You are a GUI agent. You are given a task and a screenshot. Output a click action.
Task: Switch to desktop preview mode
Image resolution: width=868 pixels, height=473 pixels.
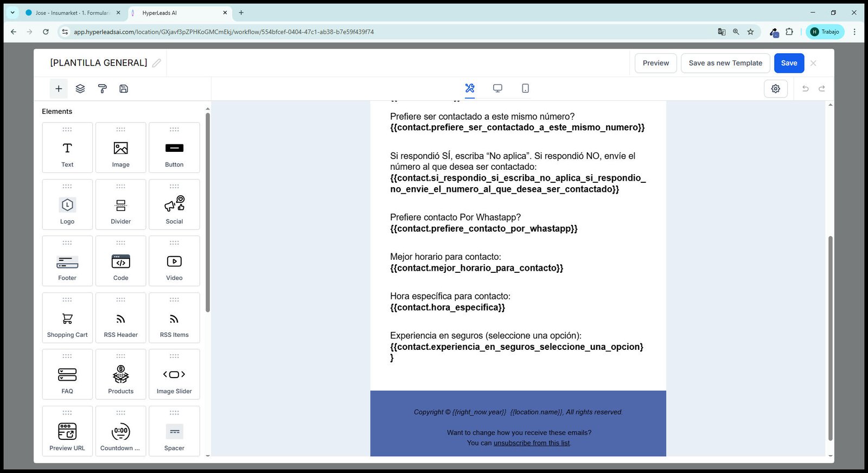497,88
